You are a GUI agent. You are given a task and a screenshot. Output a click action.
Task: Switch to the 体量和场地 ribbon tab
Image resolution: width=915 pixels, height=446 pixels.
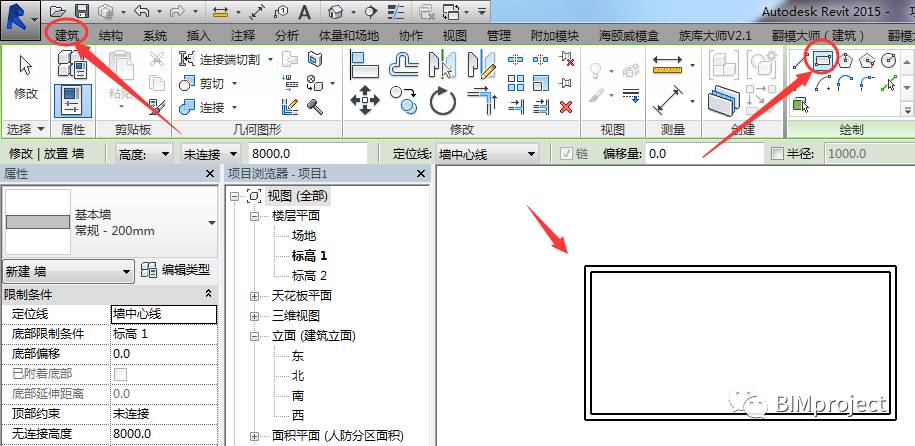pyautogui.click(x=350, y=36)
